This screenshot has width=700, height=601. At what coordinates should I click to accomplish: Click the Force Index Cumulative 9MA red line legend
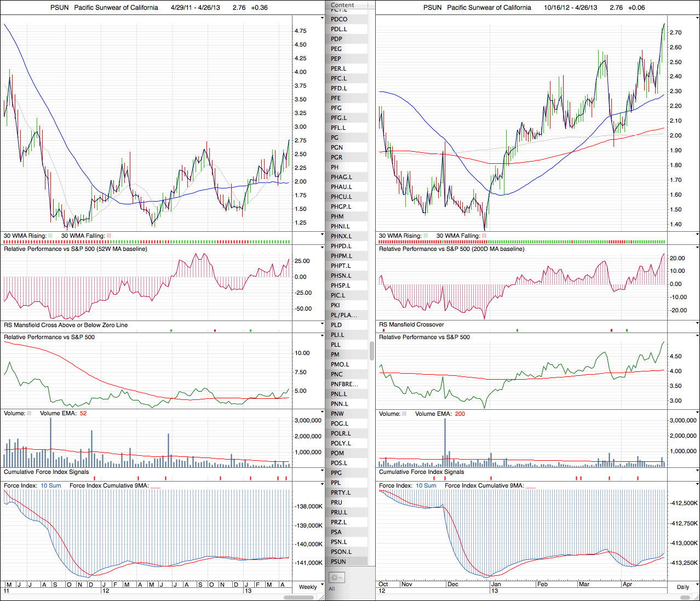[155, 486]
